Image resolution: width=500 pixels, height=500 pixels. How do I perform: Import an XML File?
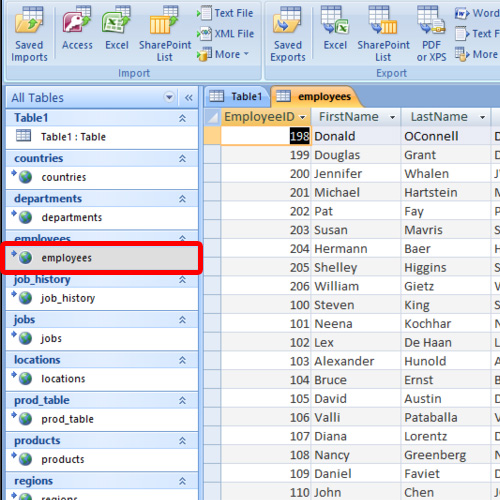point(226,34)
